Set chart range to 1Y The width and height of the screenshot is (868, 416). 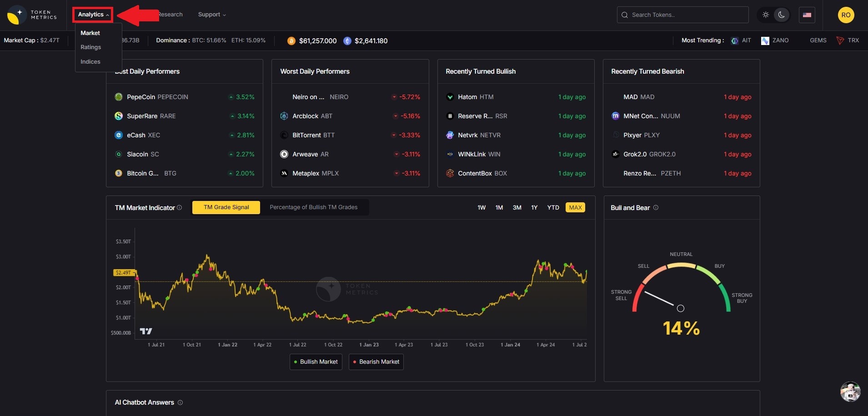coord(534,207)
